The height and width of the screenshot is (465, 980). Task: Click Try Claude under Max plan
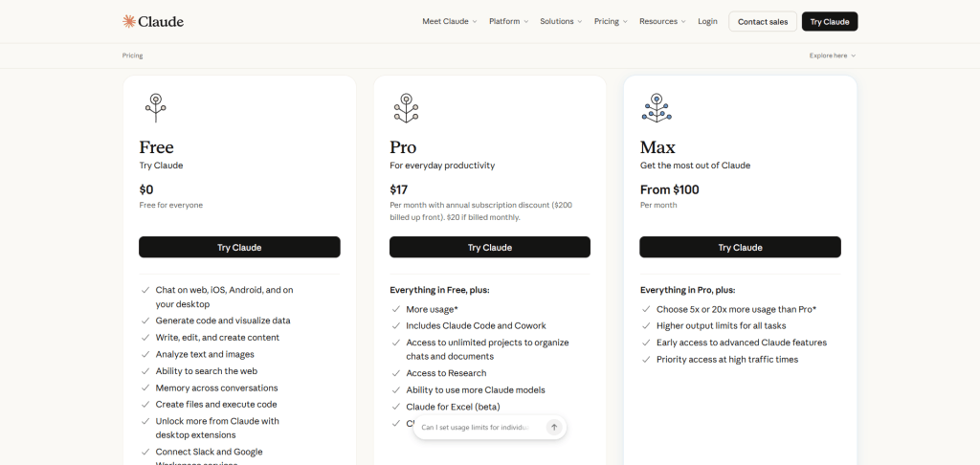[740, 247]
